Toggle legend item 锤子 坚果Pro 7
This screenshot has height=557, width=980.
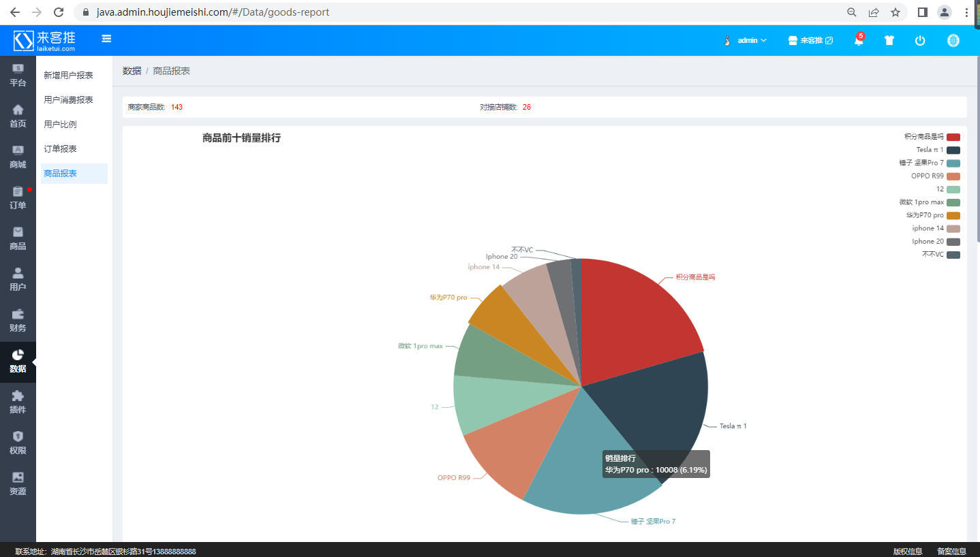click(x=929, y=163)
